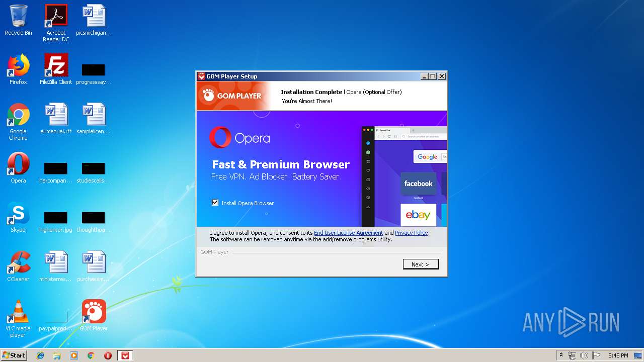Open the Privacy Policy link
Image resolution: width=644 pixels, height=362 pixels.
tap(412, 233)
